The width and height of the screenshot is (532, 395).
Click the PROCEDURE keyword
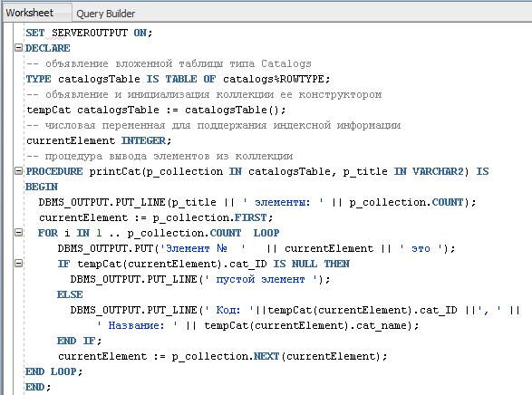click(54, 171)
